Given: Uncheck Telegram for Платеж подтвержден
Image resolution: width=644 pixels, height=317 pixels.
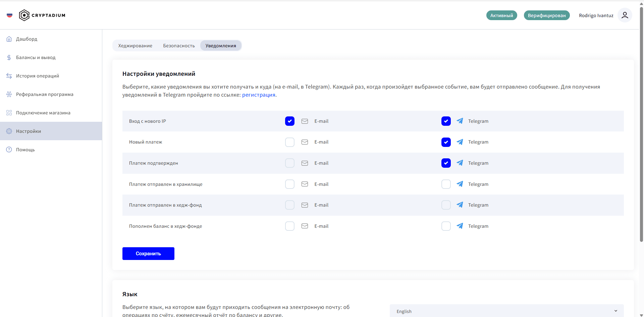Looking at the screenshot, I should [x=446, y=163].
